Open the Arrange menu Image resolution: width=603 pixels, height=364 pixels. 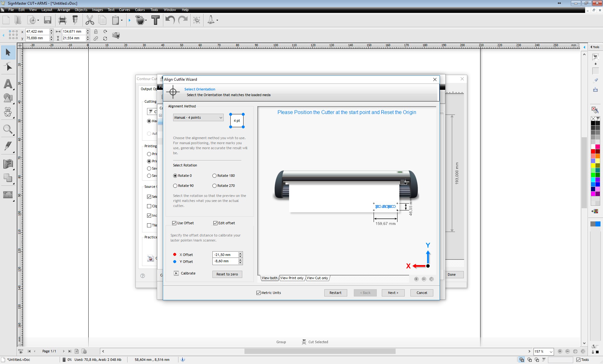[64, 10]
